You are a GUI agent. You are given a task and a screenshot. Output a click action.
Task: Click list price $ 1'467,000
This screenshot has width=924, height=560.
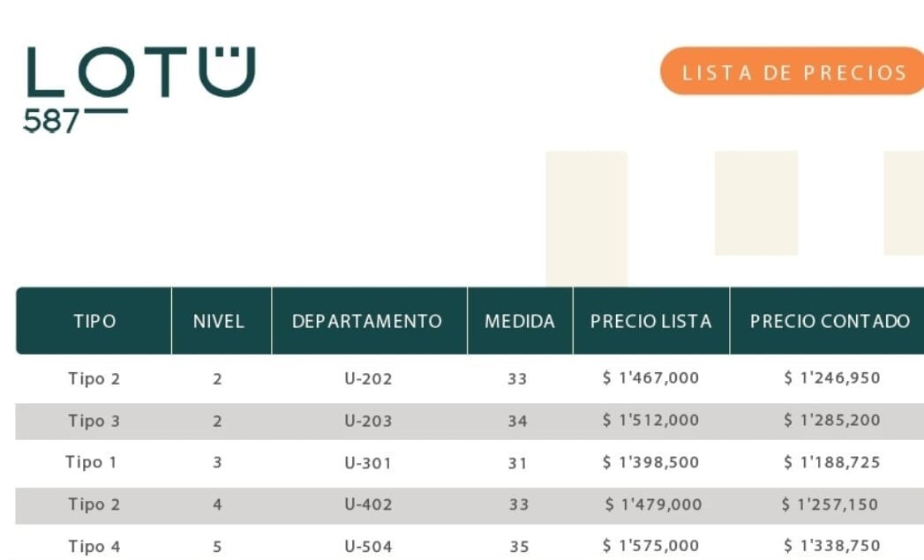pyautogui.click(x=650, y=378)
